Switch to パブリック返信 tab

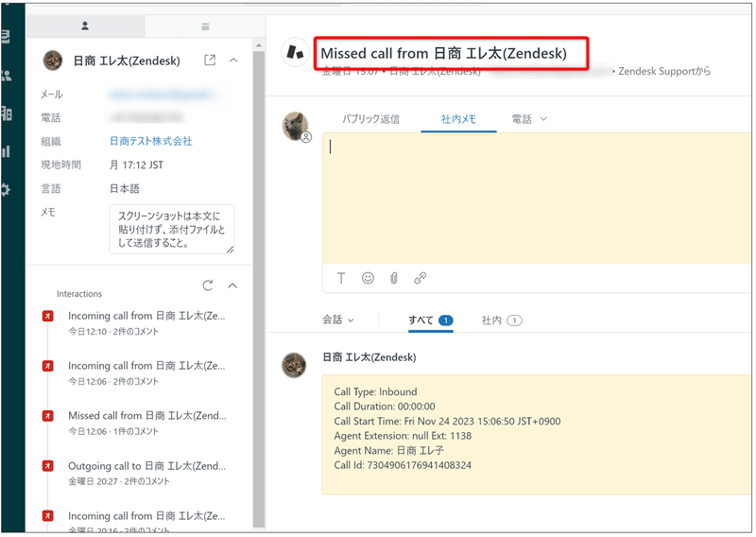tap(370, 119)
